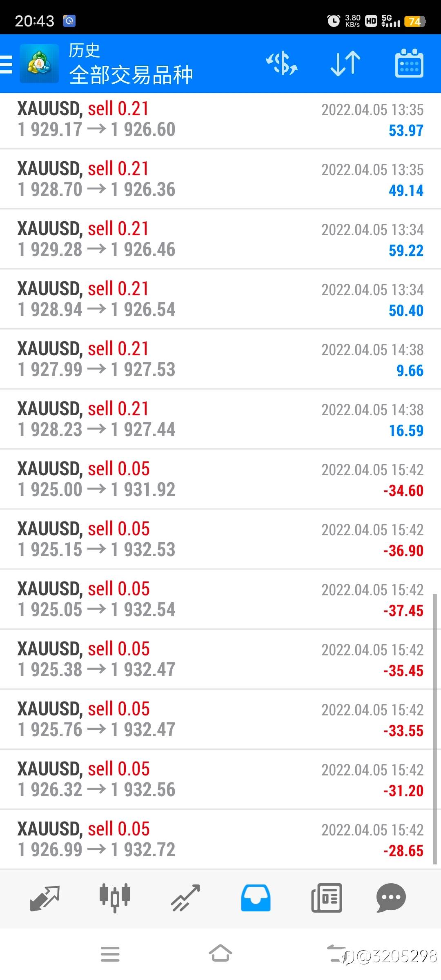Open the sell trade with 53.97 profit
This screenshot has height=980, width=441.
tap(220, 120)
